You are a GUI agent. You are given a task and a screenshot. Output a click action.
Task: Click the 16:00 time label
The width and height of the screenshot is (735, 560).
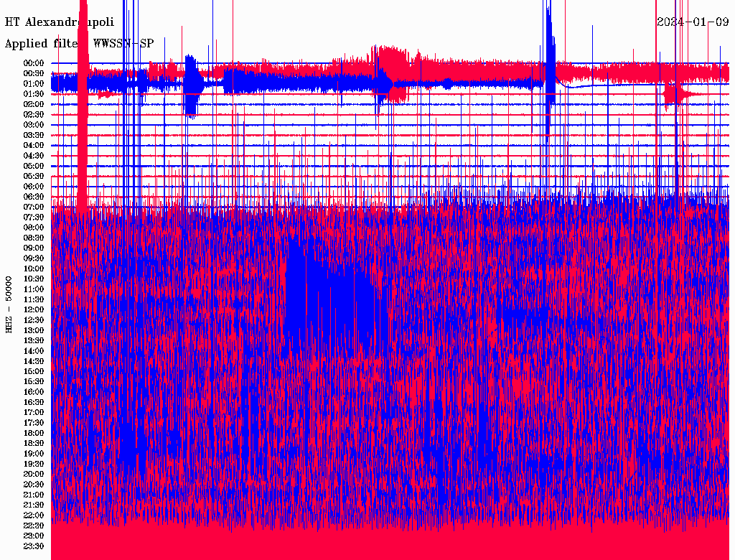point(34,392)
